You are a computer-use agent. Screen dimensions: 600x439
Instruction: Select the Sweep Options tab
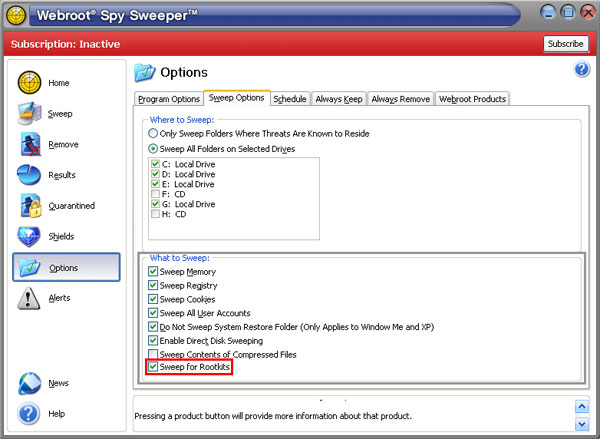(237, 98)
